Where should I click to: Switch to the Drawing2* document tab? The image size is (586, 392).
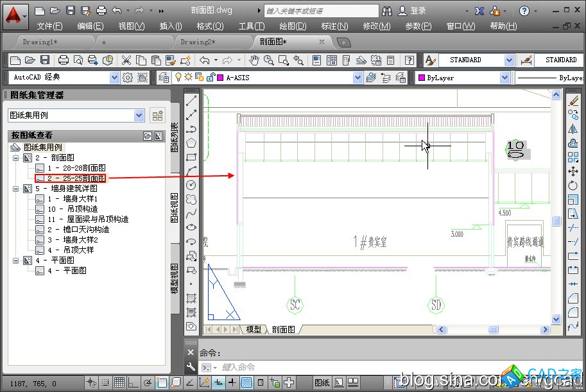198,42
